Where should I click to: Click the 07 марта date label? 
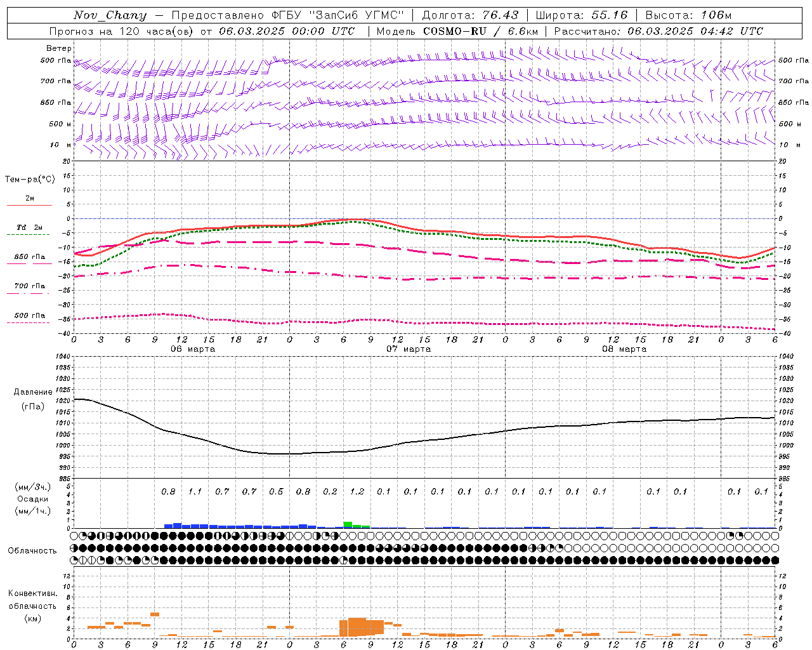click(x=409, y=349)
